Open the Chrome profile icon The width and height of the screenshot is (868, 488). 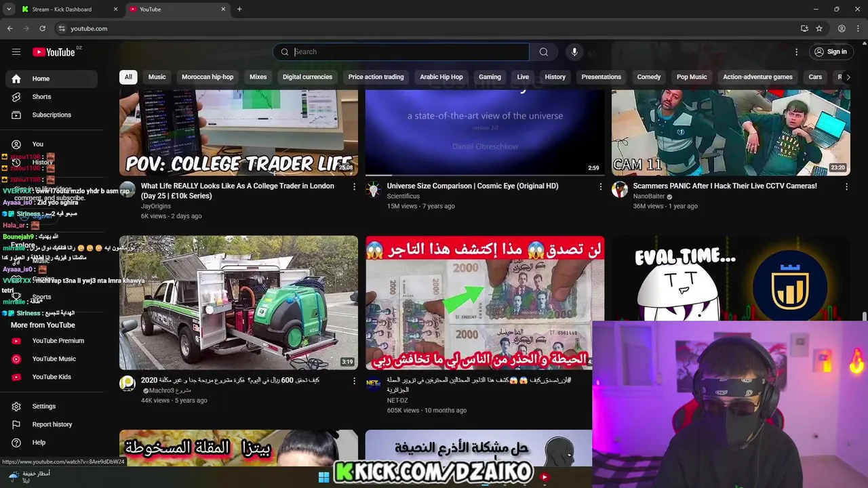[x=842, y=28]
